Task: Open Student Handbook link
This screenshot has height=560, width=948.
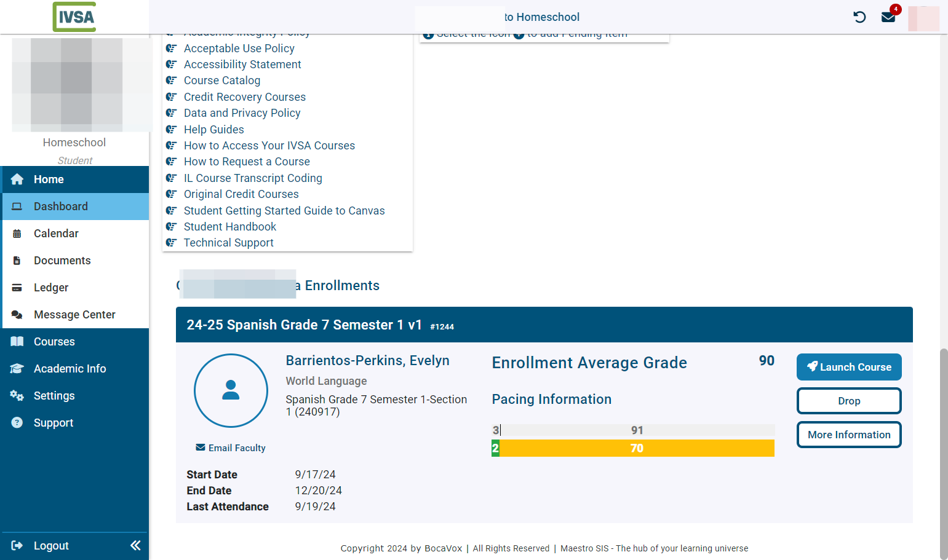Action: (230, 227)
